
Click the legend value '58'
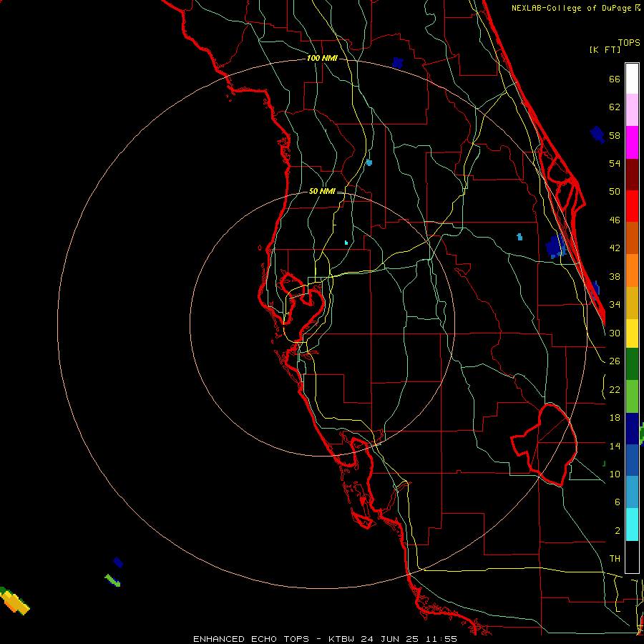point(615,135)
